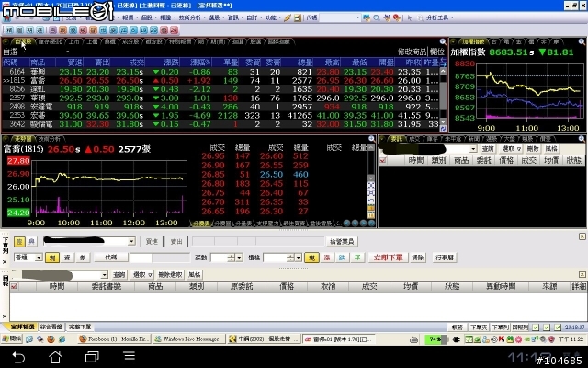Click the 行事曆 calendar button
Viewport: 588px width, 368px height.
[x=445, y=258]
